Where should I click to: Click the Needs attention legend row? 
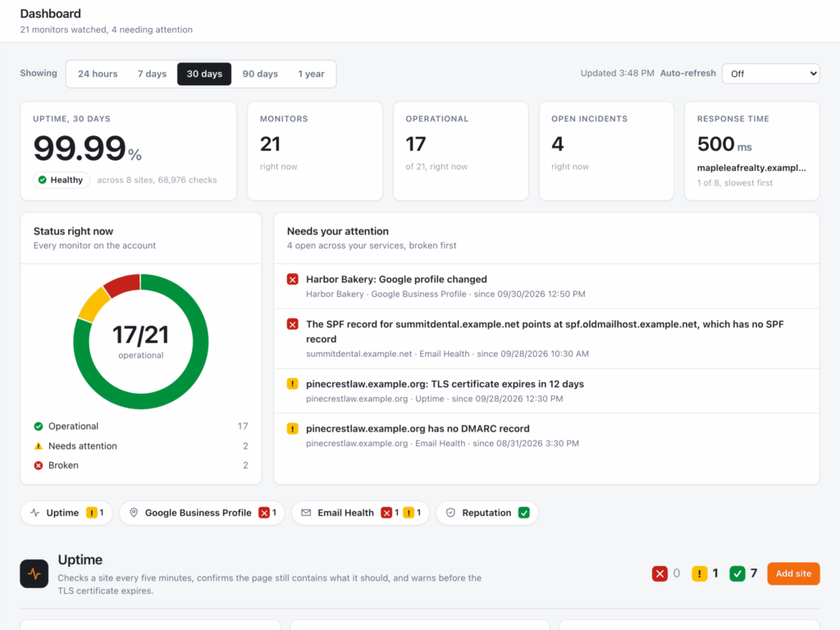pos(141,445)
